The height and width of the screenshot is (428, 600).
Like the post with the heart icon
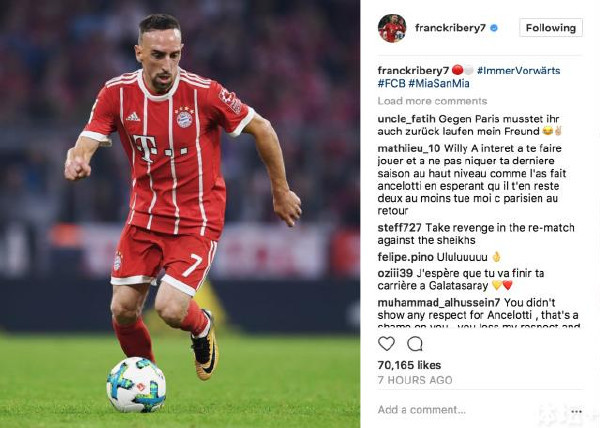(x=386, y=343)
